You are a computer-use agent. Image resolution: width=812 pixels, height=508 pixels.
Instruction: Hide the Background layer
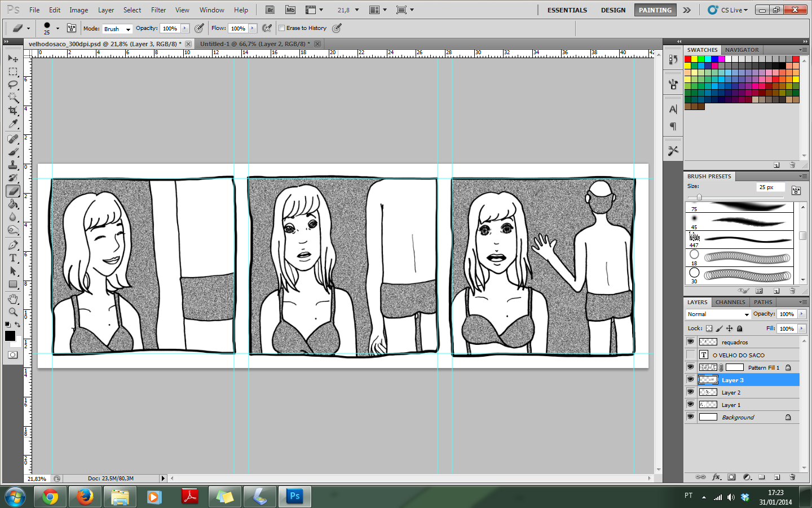(690, 417)
